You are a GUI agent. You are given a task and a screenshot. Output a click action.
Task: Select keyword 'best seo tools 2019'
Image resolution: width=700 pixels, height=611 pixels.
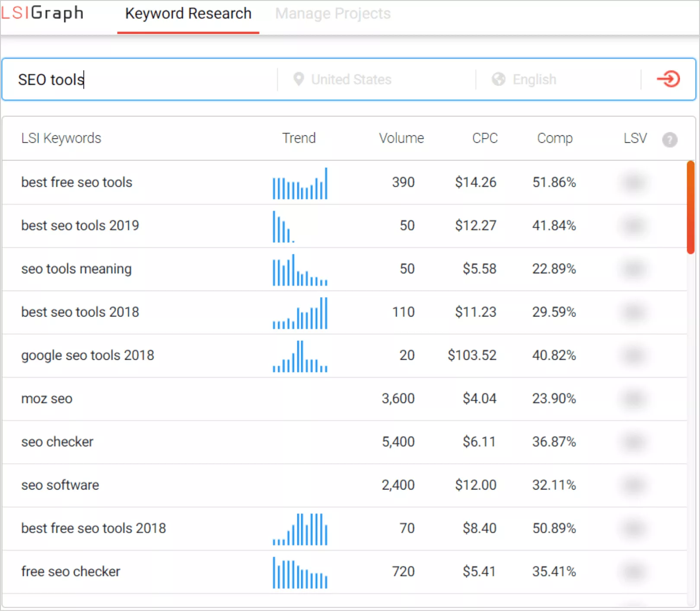tap(80, 225)
